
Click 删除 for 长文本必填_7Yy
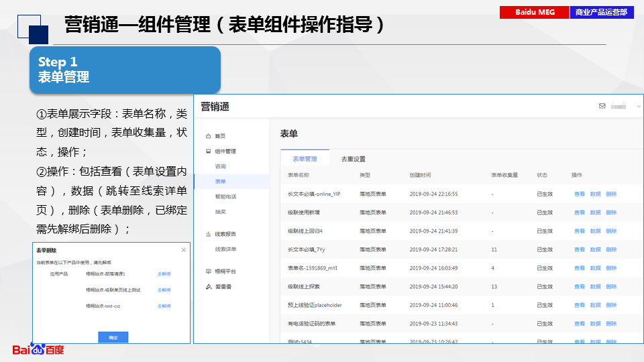612,249
